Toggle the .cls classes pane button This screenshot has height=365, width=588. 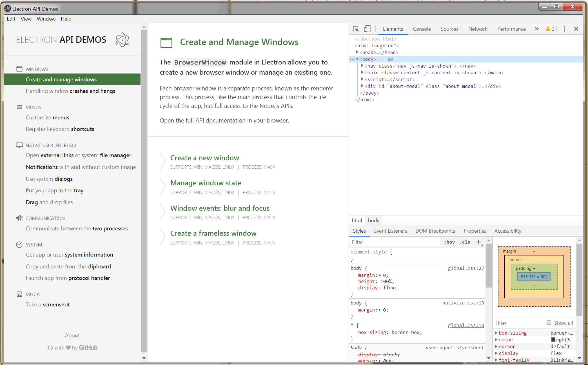coord(465,242)
